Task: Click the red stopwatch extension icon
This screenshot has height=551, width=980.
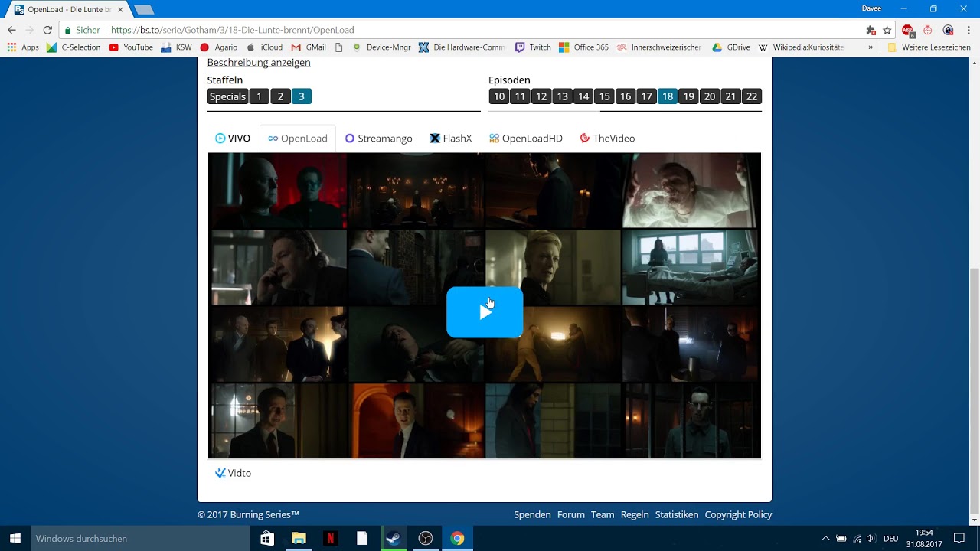Action: pyautogui.click(x=927, y=30)
